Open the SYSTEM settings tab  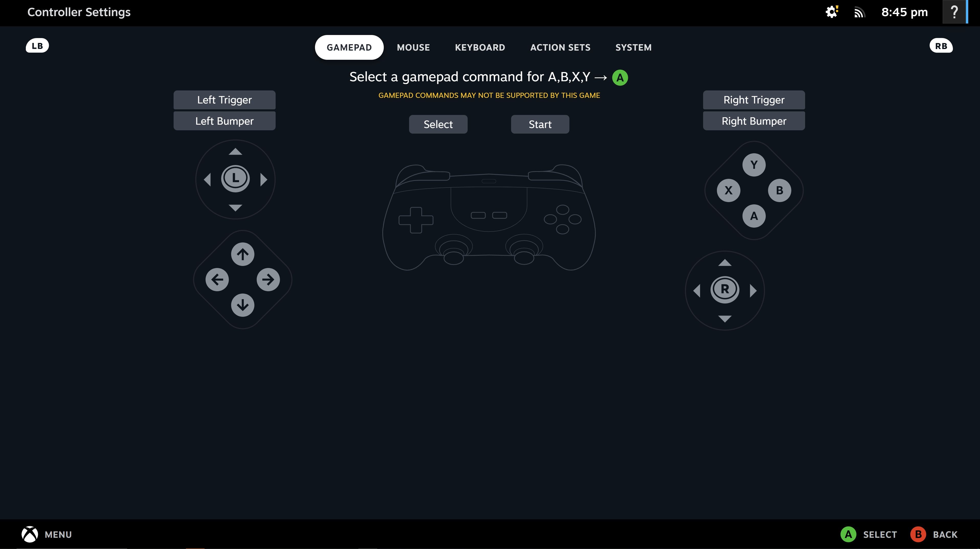coord(633,47)
